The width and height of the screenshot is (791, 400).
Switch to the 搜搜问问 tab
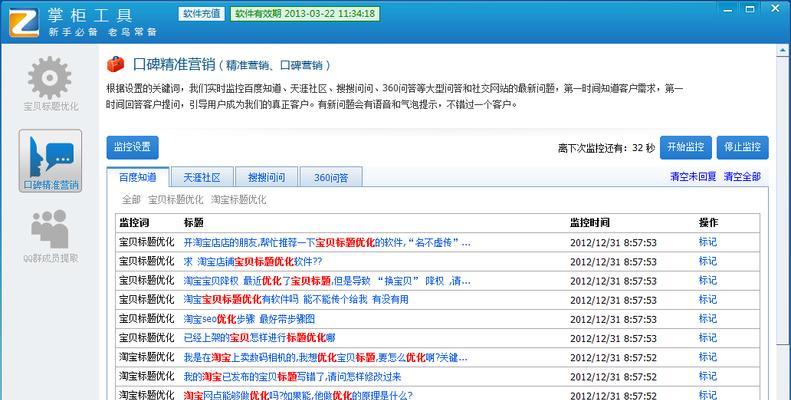[x=266, y=177]
